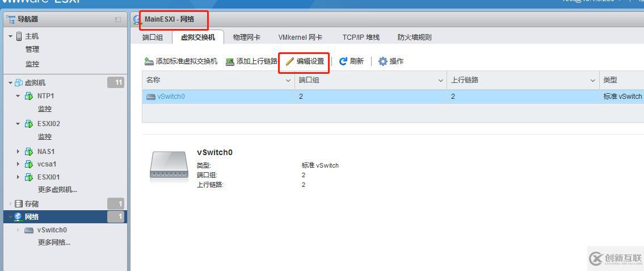Open 更多网络... in navigator

coord(54,242)
